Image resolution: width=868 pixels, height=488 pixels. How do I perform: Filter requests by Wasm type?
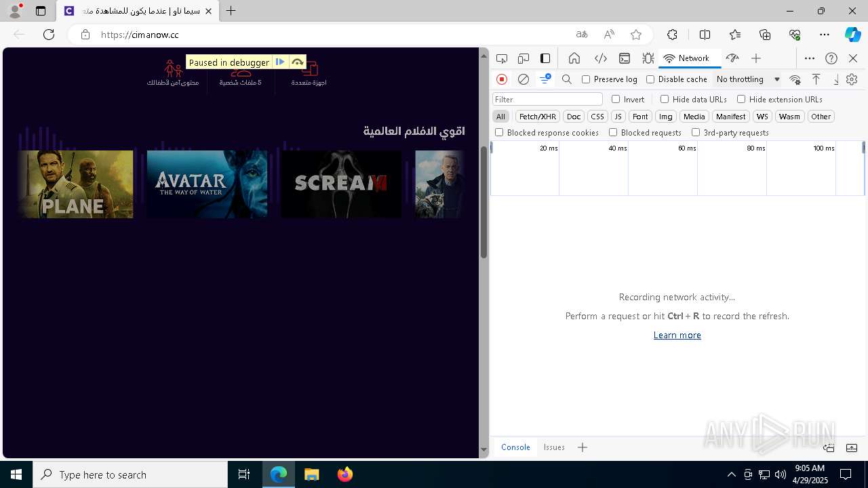pos(789,117)
